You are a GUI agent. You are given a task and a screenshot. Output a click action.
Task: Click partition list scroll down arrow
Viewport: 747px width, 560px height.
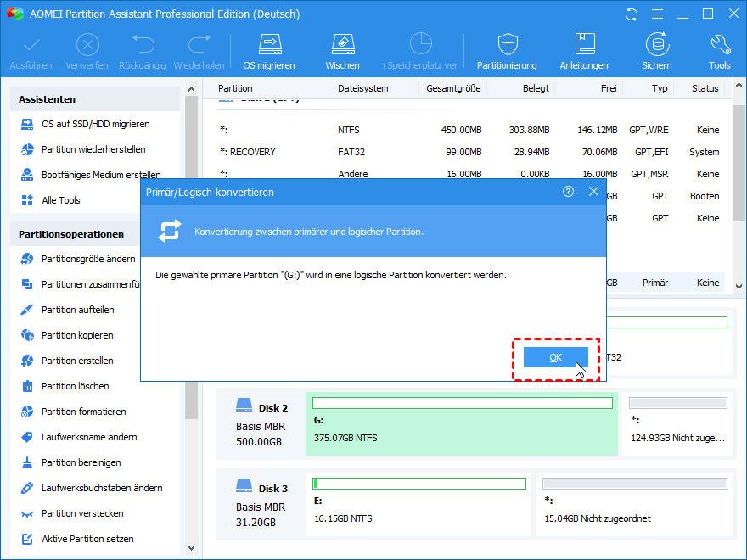pos(739,287)
